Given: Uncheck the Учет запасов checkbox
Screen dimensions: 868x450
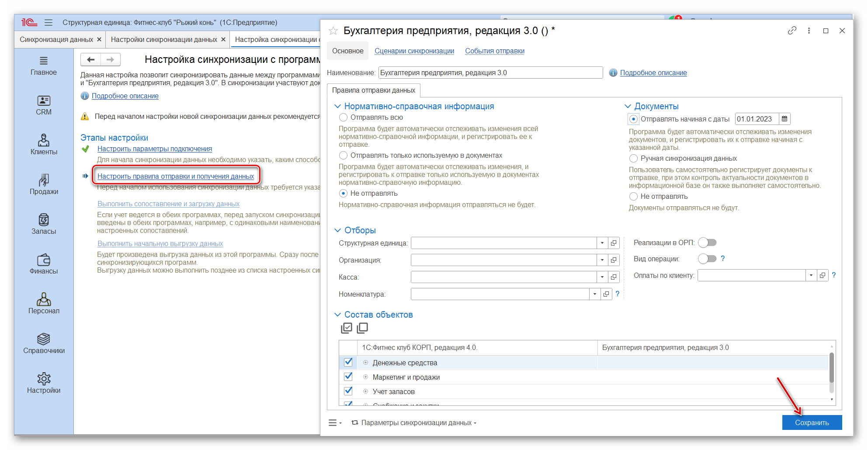Looking at the screenshot, I should click(x=348, y=391).
